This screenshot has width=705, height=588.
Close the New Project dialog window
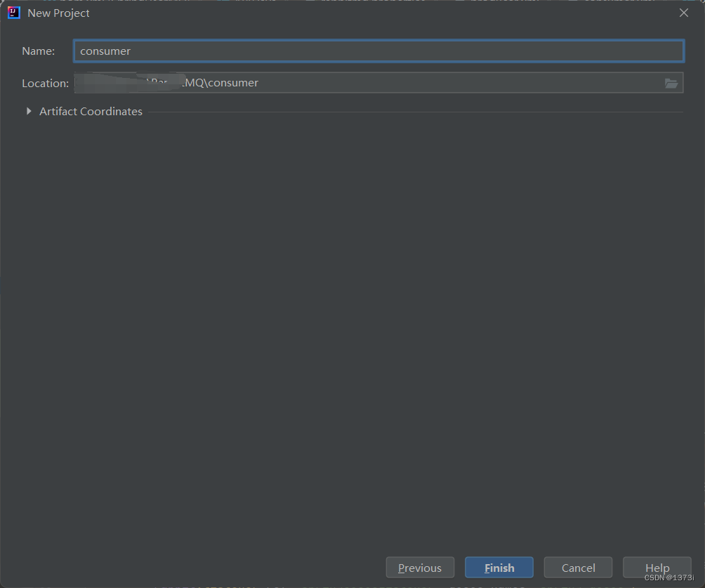[683, 13]
